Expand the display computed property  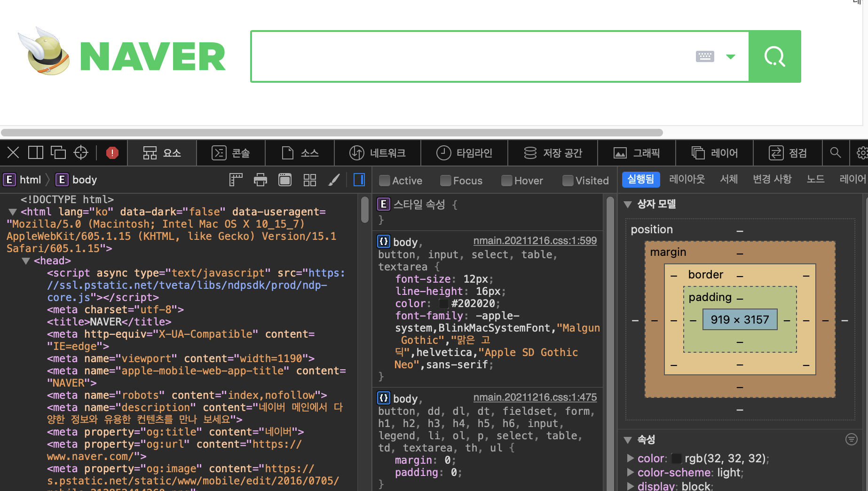631,486
